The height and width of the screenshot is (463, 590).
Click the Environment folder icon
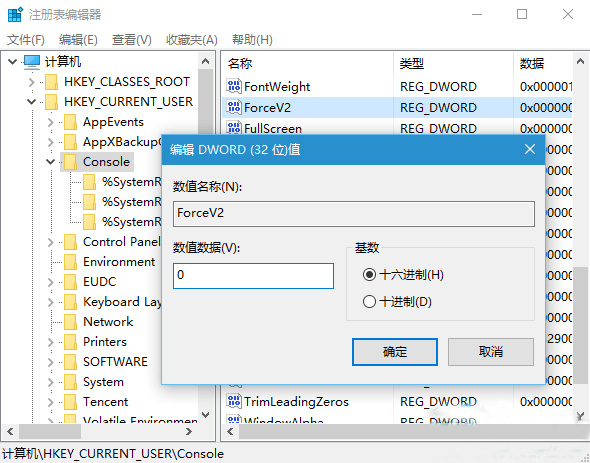(x=70, y=262)
